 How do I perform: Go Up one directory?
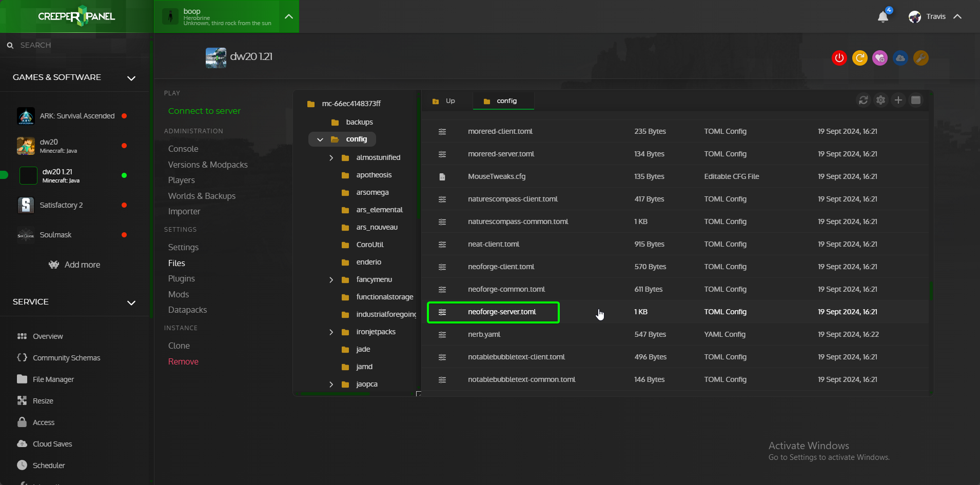(x=444, y=101)
